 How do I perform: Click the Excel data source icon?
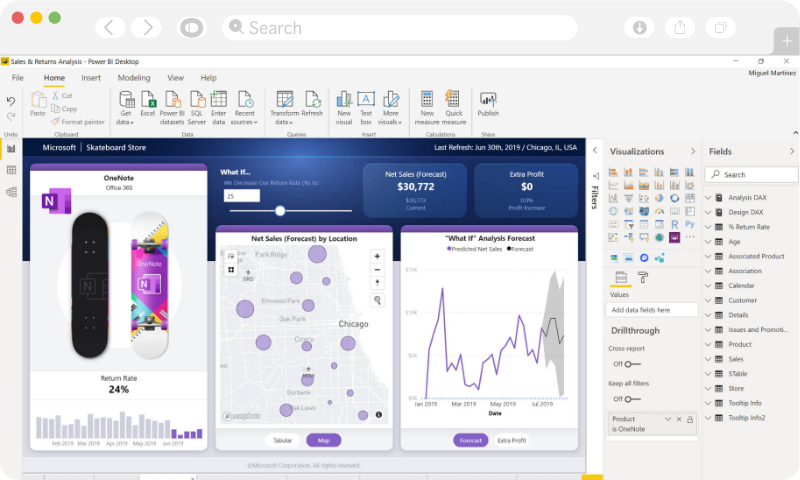148,99
